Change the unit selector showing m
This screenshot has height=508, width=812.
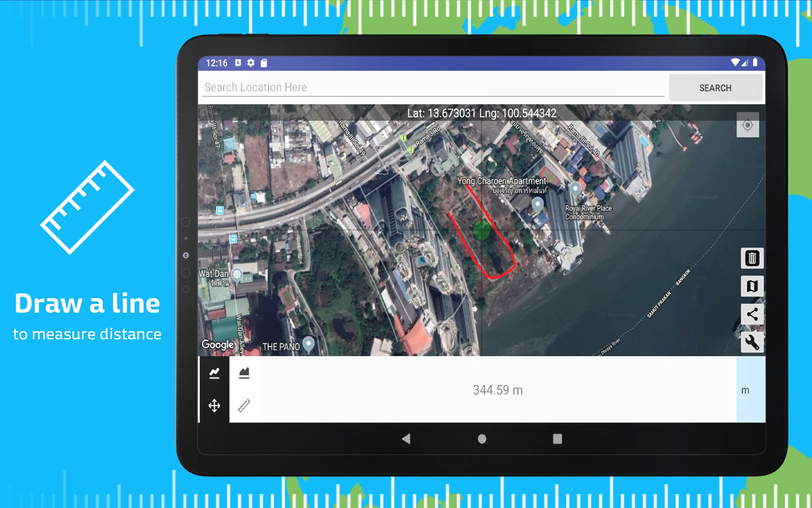pos(750,390)
